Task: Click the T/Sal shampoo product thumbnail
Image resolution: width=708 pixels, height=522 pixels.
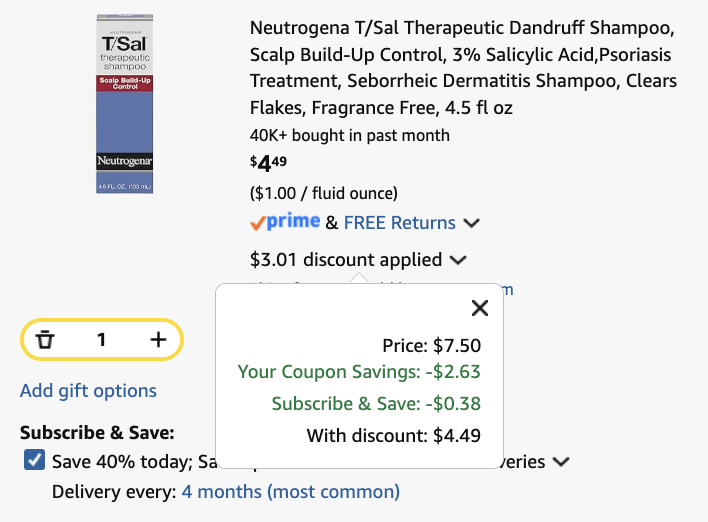Action: point(125,104)
